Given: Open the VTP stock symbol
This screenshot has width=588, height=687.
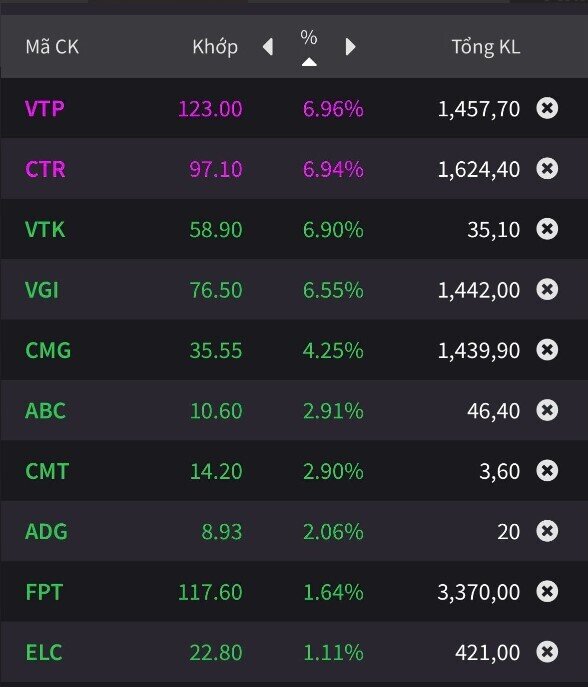Looking at the screenshot, I should coord(45,108).
